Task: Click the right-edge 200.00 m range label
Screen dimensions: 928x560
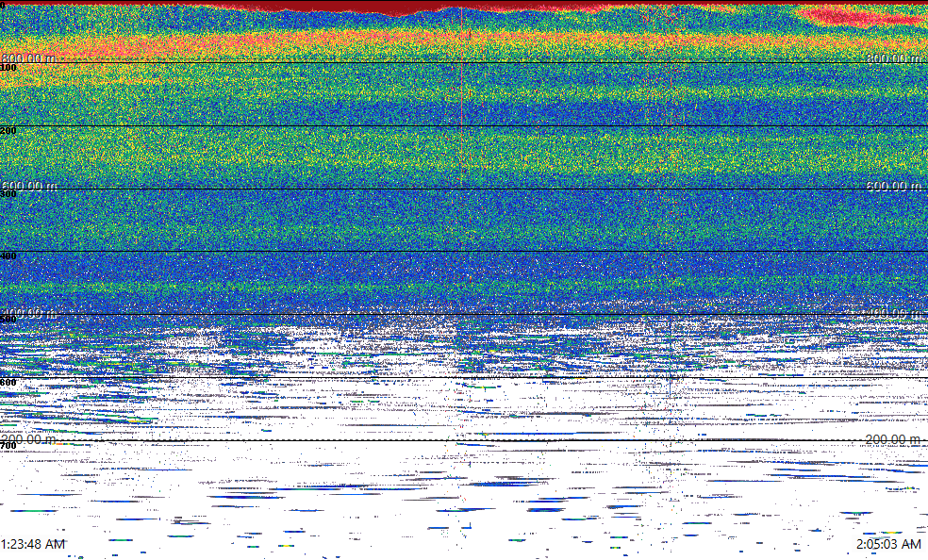Action: (x=894, y=439)
